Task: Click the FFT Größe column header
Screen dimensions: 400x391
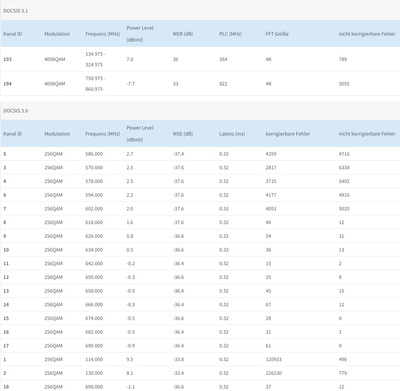Action: [277, 34]
